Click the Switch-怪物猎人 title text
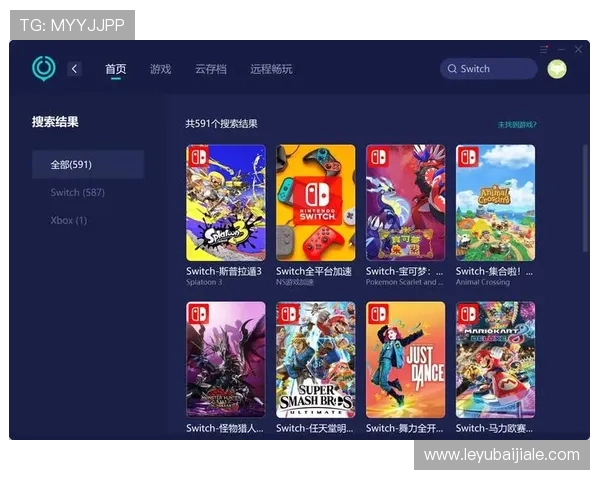600x480 pixels. 225,428
